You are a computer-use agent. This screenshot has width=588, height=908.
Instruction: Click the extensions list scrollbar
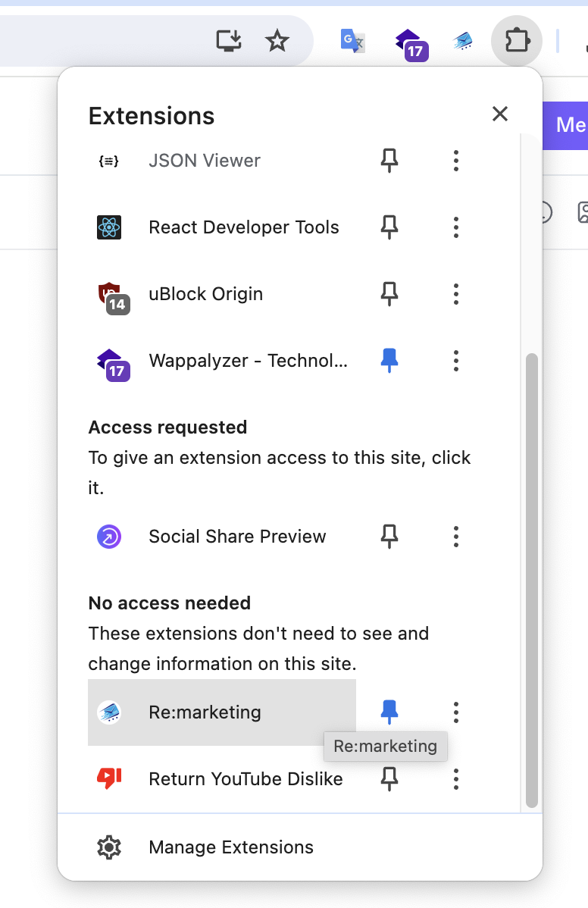click(532, 576)
